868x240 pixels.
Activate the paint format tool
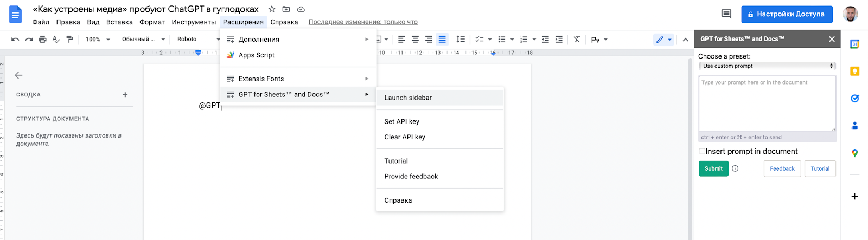tap(69, 40)
